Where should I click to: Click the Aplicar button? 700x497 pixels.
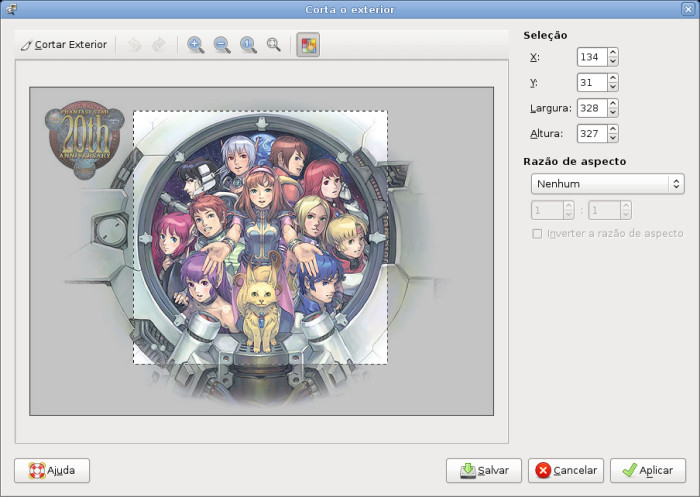pos(648,471)
